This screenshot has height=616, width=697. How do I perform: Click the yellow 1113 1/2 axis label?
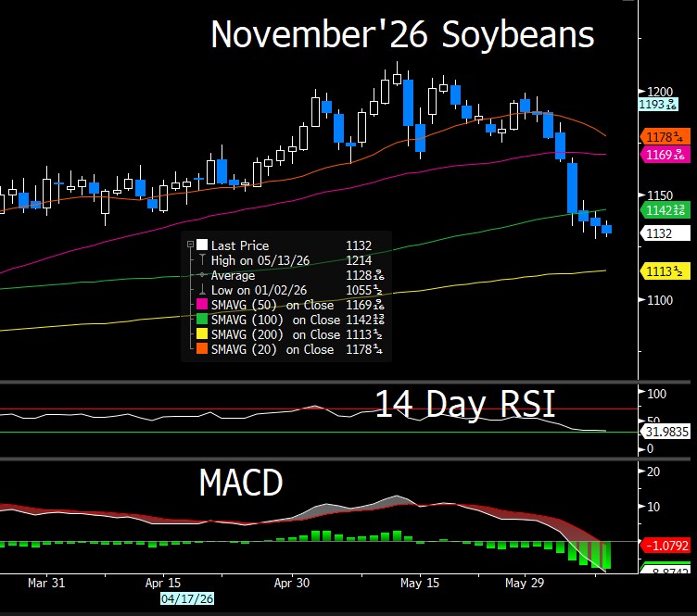[665, 270]
